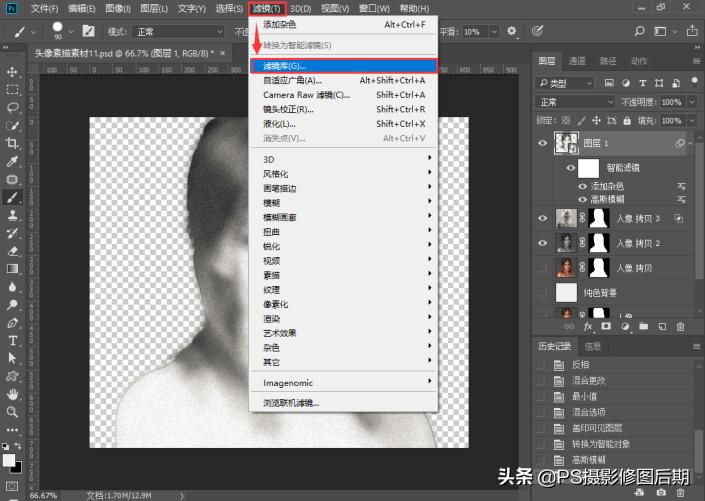The height and width of the screenshot is (501, 705).
Task: Choose 镜头校正(R)... menu entry
Action: coord(344,109)
